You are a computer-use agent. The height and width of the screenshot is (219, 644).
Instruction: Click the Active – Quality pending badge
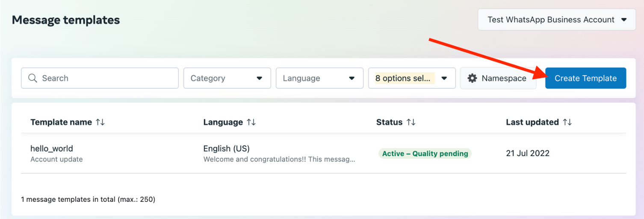click(425, 154)
